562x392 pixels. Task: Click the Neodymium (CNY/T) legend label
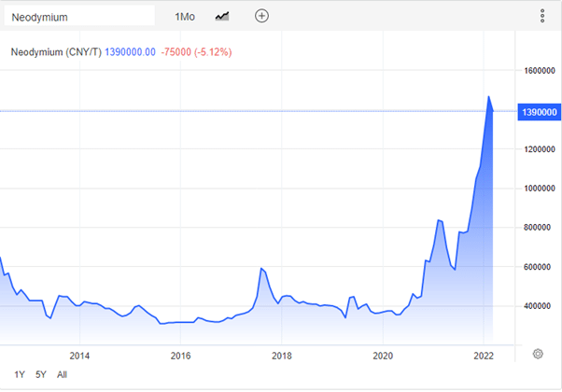(x=56, y=52)
